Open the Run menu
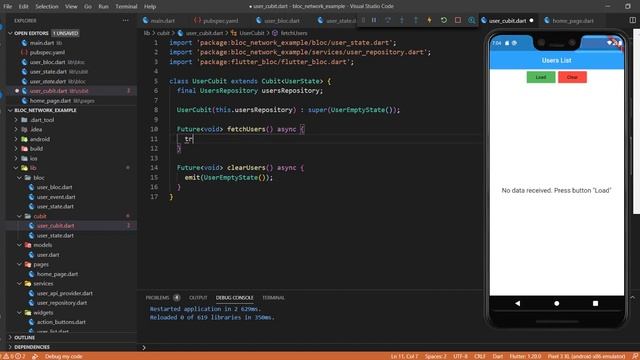This screenshot has width=640, height=360. coord(103,7)
